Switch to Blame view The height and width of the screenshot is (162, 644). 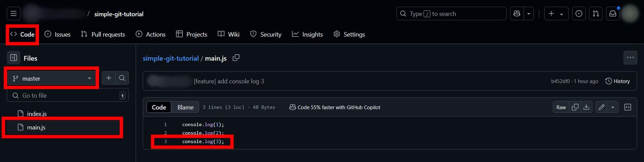(185, 107)
